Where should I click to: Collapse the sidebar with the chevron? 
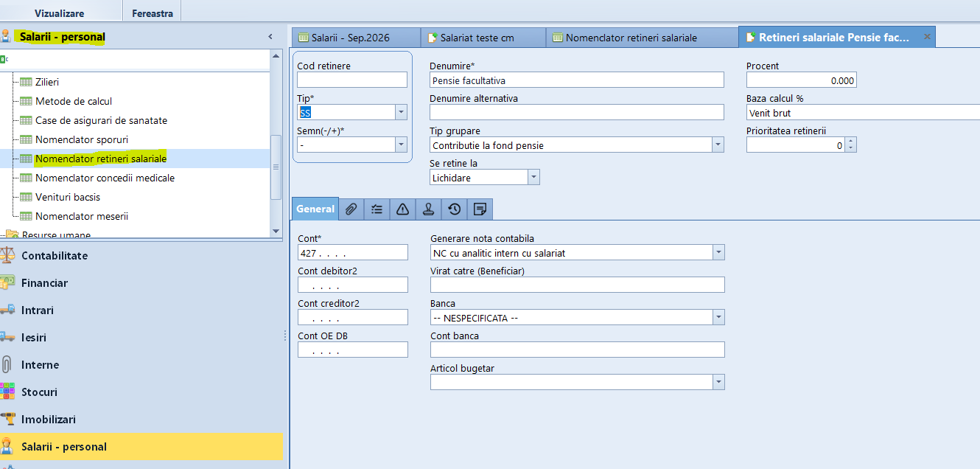[x=270, y=36]
